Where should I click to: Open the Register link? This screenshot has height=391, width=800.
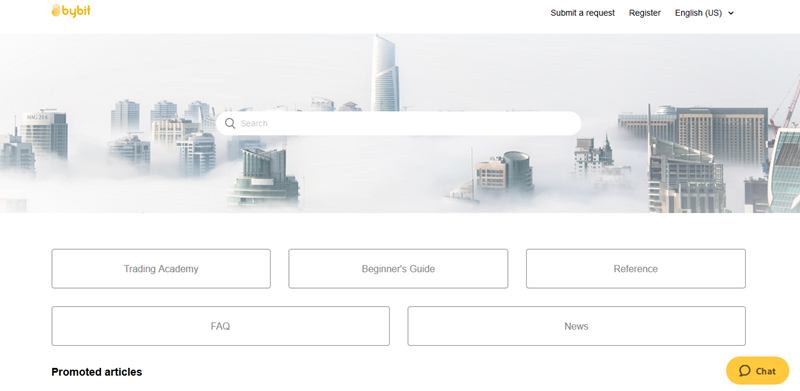[x=644, y=13]
